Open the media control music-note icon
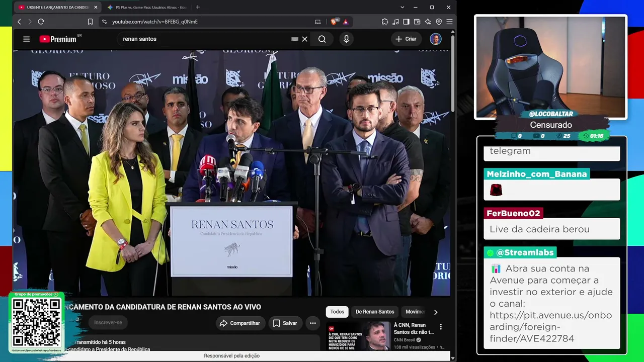This screenshot has height=362, width=644. coord(395,22)
